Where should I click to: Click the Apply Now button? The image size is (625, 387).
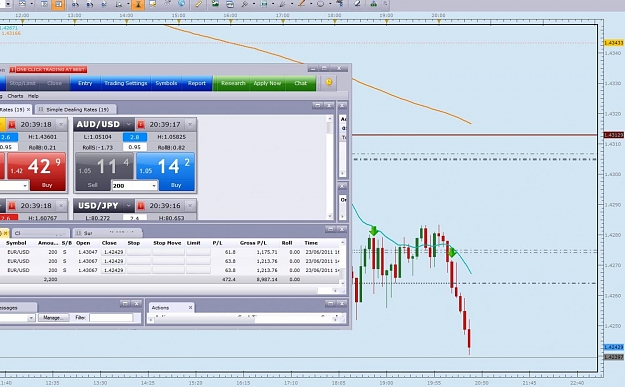point(267,83)
